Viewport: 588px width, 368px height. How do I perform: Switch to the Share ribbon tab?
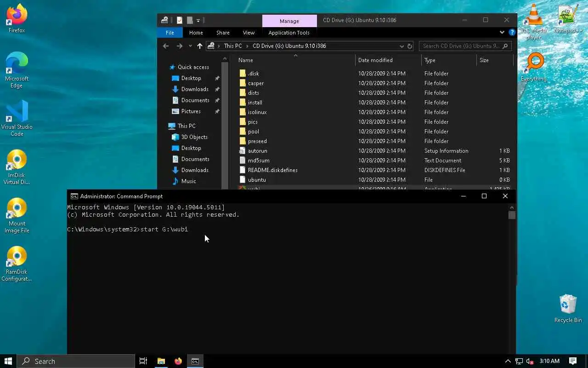pos(223,33)
